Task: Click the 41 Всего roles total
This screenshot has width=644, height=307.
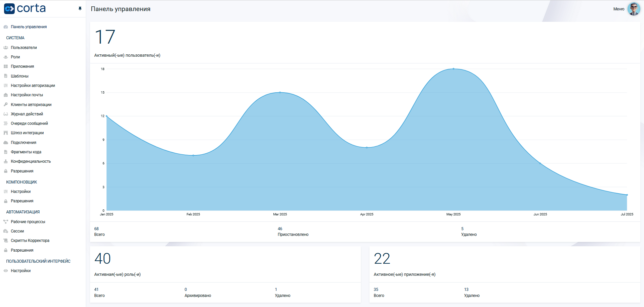Action: (96, 290)
